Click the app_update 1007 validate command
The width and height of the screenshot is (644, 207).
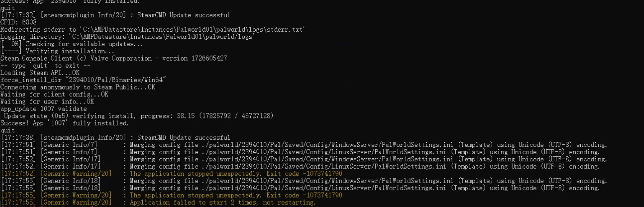pyautogui.click(x=43, y=109)
